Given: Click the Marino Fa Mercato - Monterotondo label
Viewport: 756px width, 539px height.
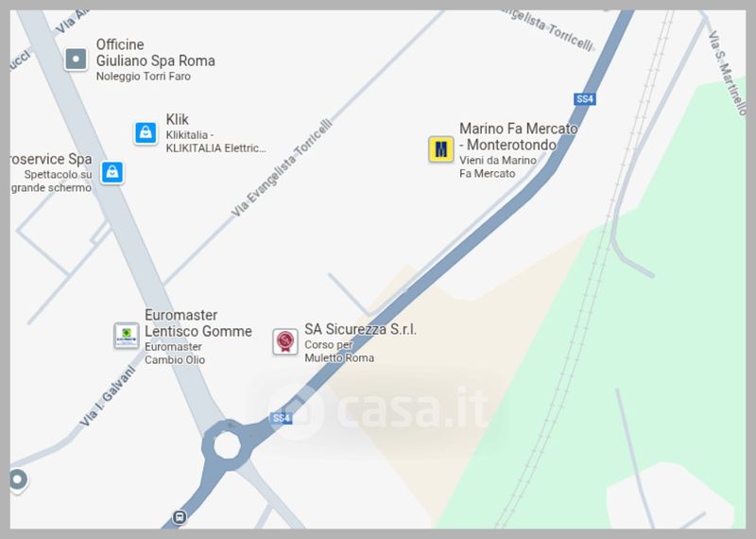Looking at the screenshot, I should (518, 136).
